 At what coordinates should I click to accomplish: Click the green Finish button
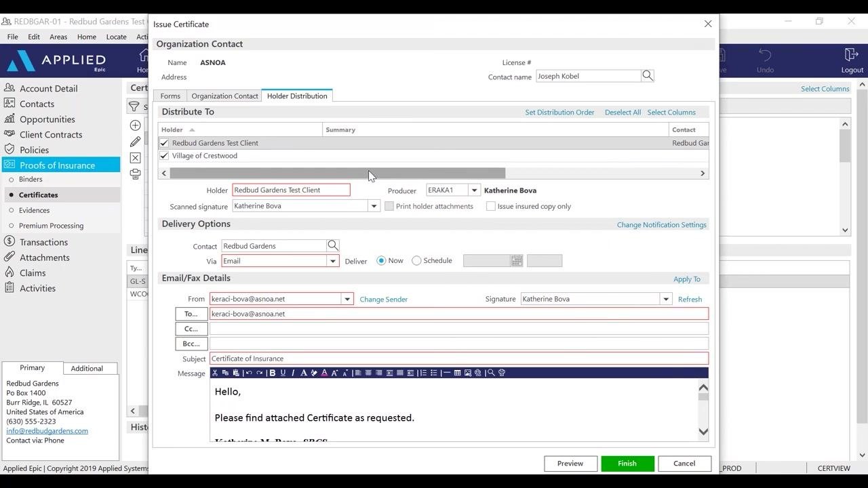pyautogui.click(x=627, y=464)
